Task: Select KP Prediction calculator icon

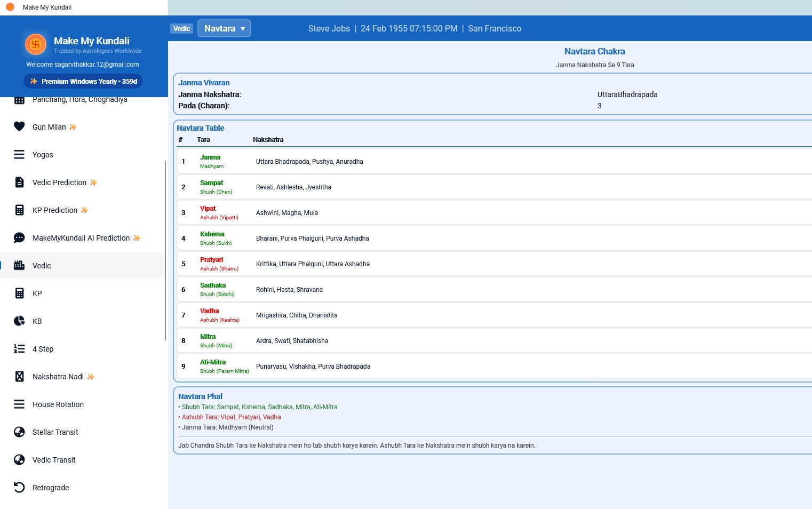Action: pos(19,210)
